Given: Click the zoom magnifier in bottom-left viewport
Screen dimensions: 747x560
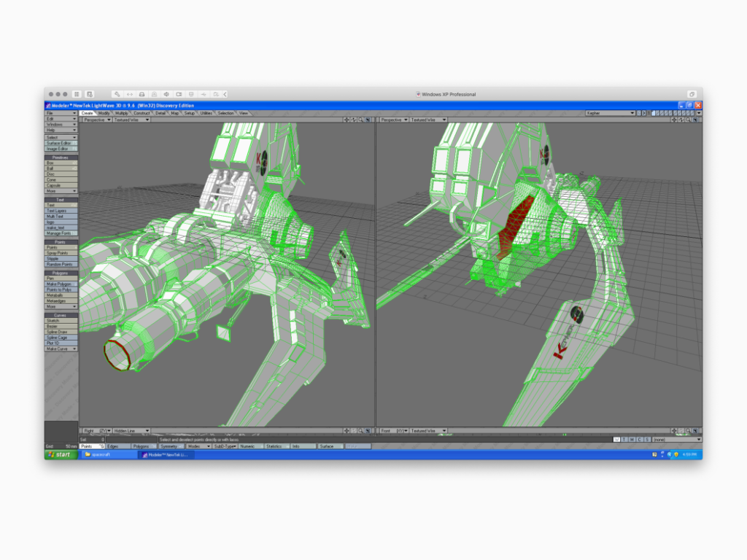Looking at the screenshot, I should click(x=360, y=431).
